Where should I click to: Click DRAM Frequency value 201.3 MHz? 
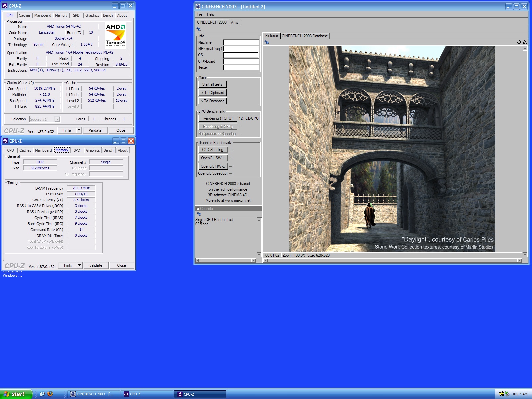coord(81,188)
